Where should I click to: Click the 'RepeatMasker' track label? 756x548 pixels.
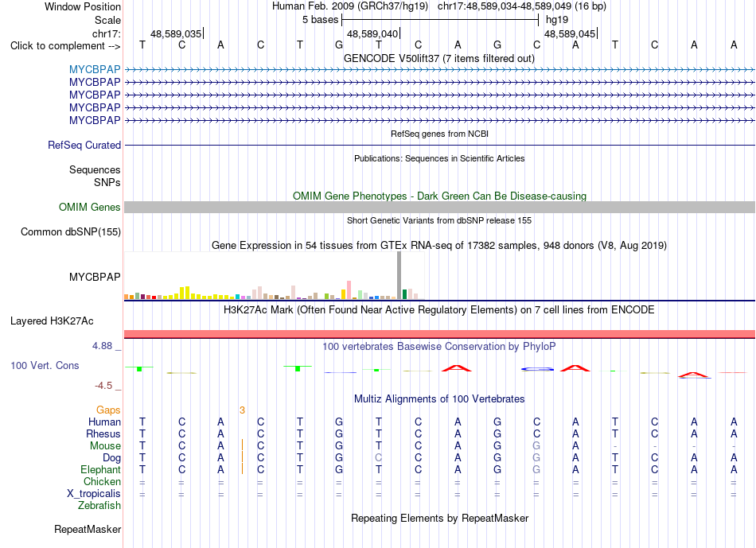88,529
